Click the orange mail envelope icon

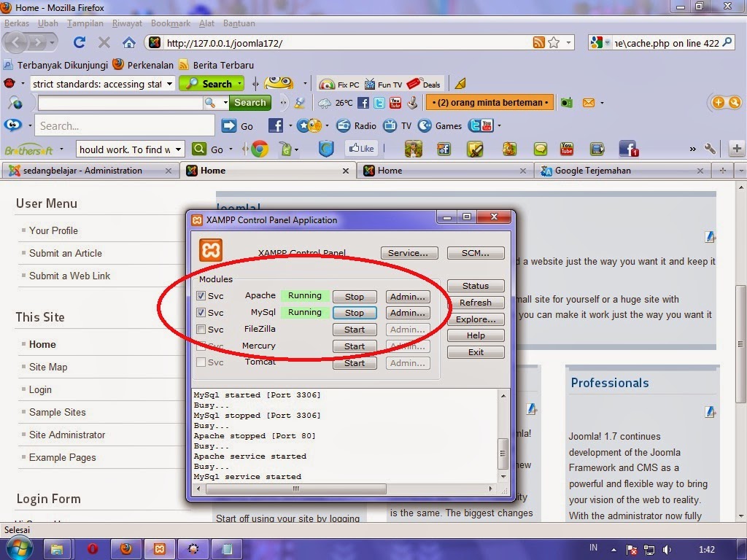click(x=589, y=103)
